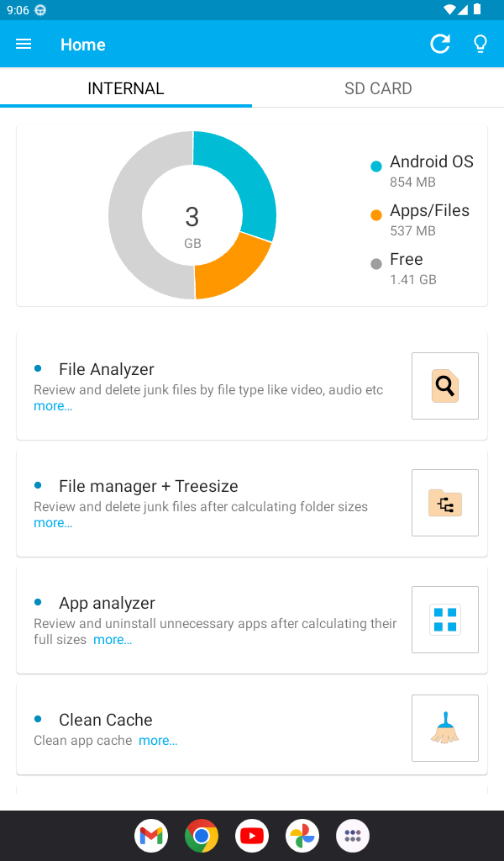Select the INTERNAL storage tab
504x861 pixels.
pos(126,87)
